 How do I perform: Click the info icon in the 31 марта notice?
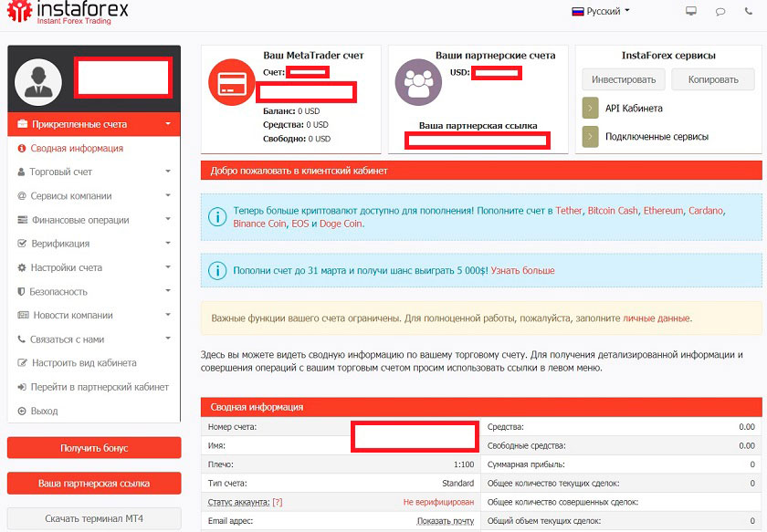pyautogui.click(x=217, y=270)
